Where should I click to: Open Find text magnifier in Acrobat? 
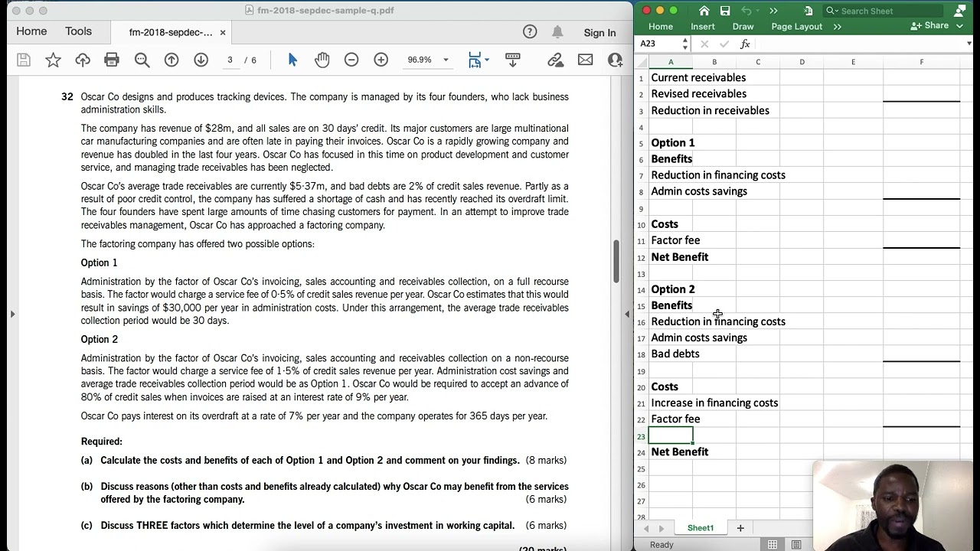point(142,60)
